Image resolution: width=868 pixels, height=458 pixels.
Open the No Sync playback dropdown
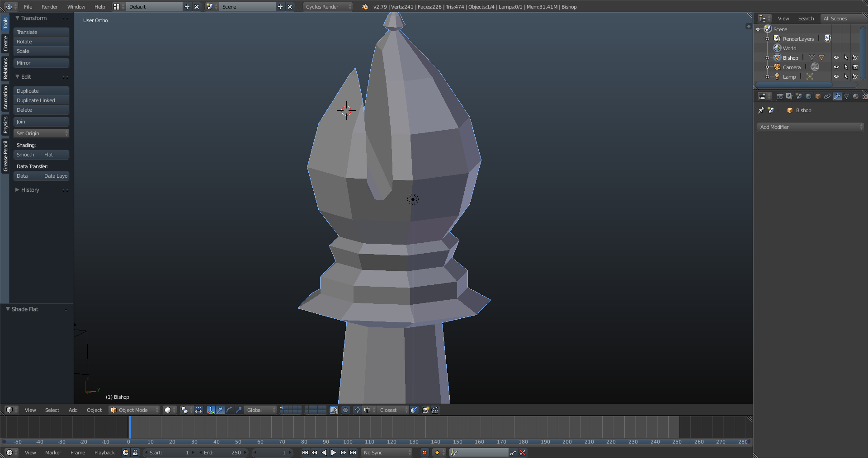click(x=387, y=453)
